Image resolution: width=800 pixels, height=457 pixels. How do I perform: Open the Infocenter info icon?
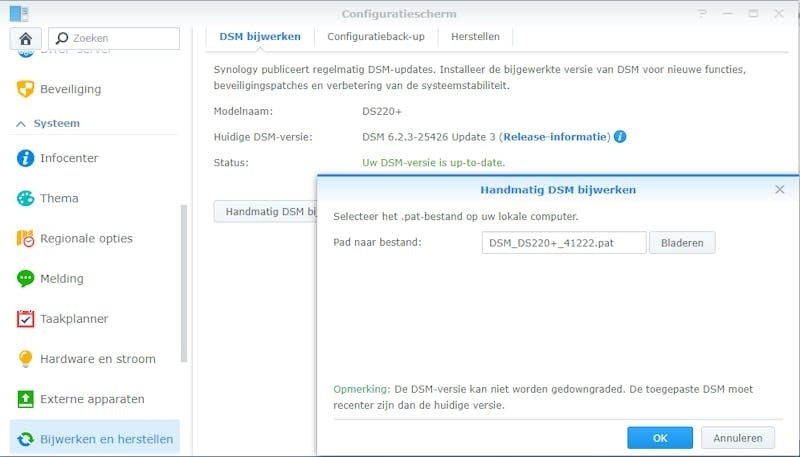tap(25, 158)
